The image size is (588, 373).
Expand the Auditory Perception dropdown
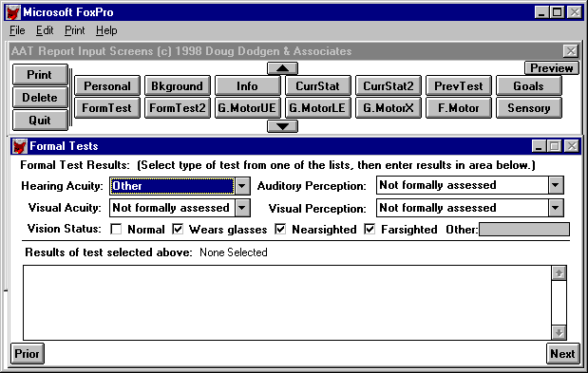(556, 185)
